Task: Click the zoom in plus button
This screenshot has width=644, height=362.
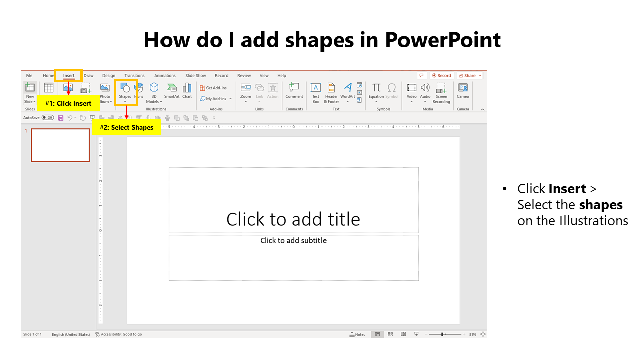Action: point(465,334)
